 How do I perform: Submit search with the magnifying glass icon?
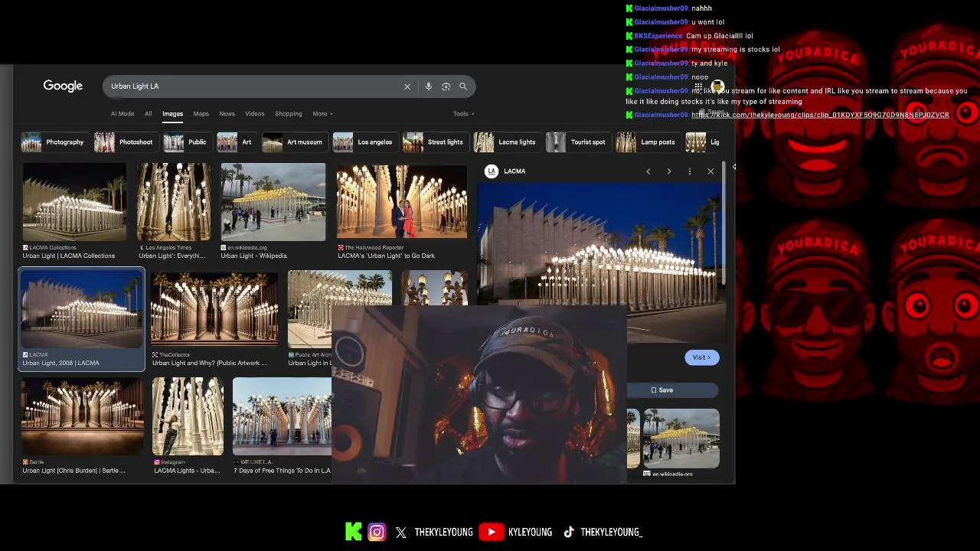point(463,86)
